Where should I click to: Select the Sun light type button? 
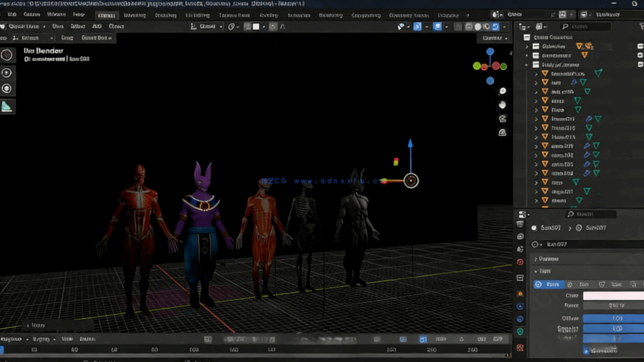[x=580, y=284]
